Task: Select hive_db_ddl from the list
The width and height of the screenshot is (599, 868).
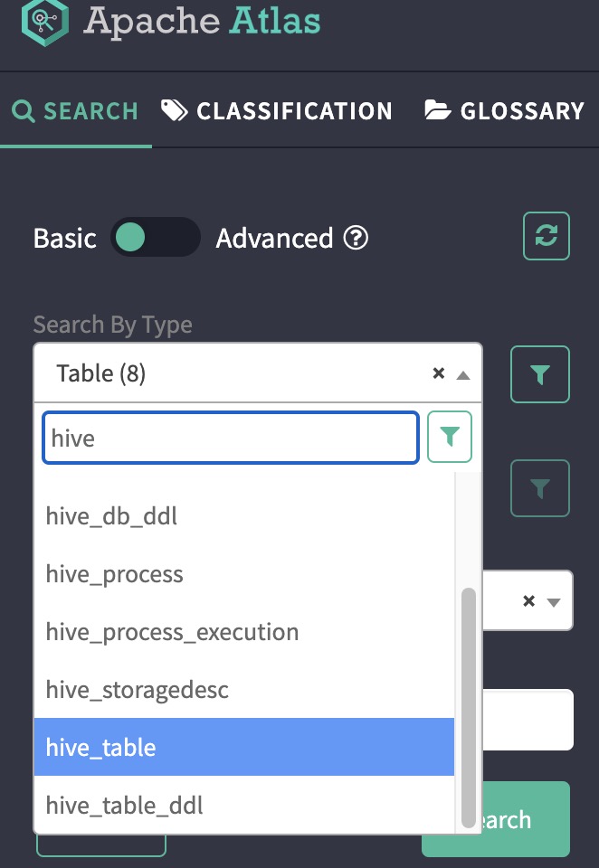Action: 243,516
